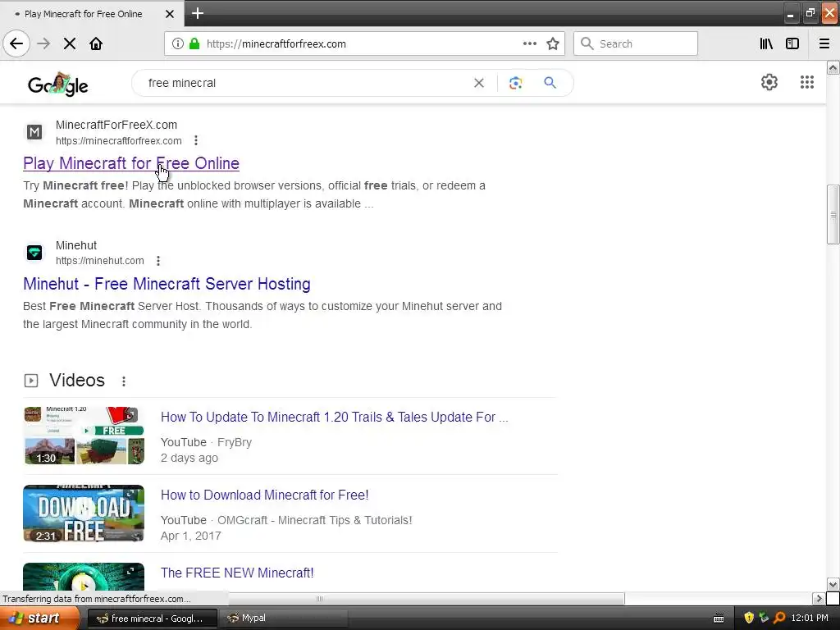Select the Play Minecraft for Free Online tab
840x630 pixels.
91,14
